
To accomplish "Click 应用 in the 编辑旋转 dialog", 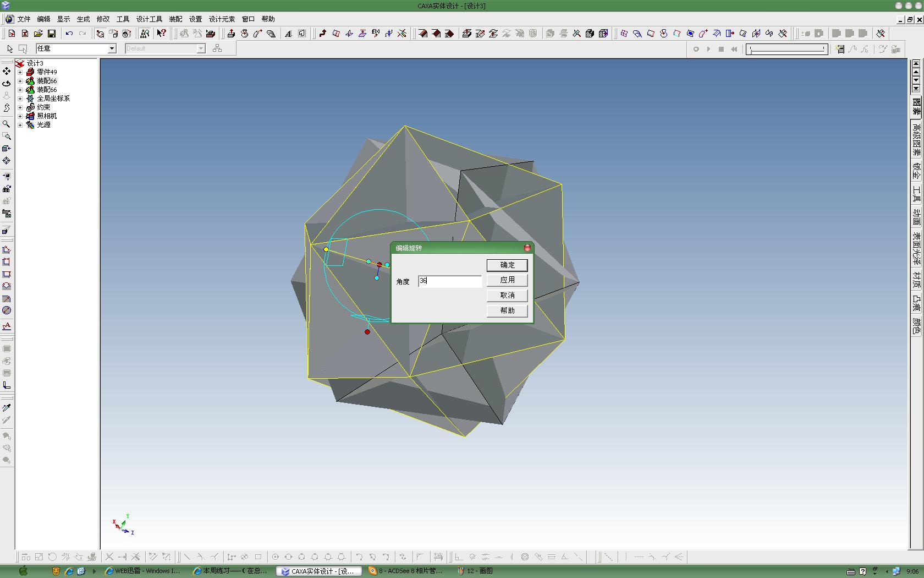I will click(x=507, y=280).
